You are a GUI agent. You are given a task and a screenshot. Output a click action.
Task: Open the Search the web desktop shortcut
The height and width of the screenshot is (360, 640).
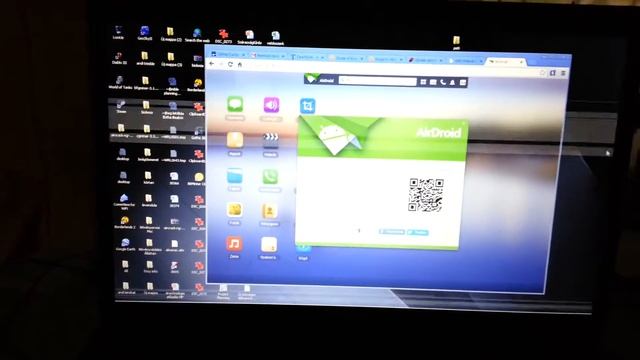tap(197, 35)
